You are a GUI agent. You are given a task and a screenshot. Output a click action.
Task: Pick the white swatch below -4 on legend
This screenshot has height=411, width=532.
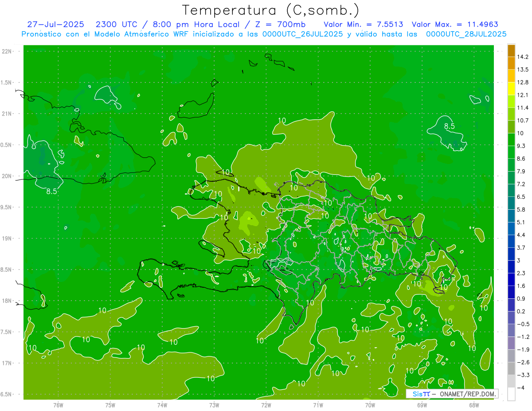pyautogui.click(x=511, y=394)
